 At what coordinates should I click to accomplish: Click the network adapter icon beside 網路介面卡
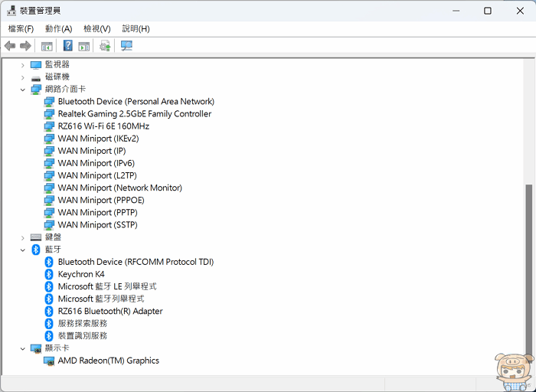click(x=36, y=90)
